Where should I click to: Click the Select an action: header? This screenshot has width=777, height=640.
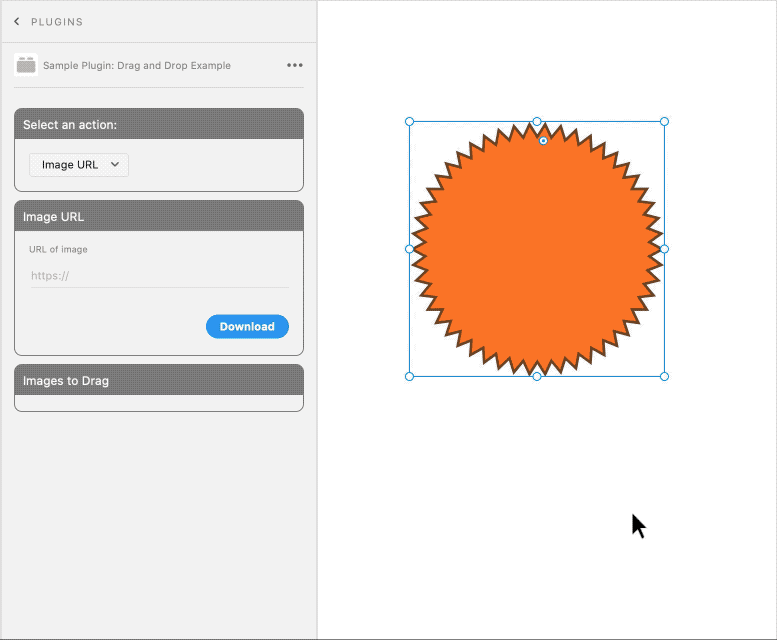pyautogui.click(x=159, y=124)
